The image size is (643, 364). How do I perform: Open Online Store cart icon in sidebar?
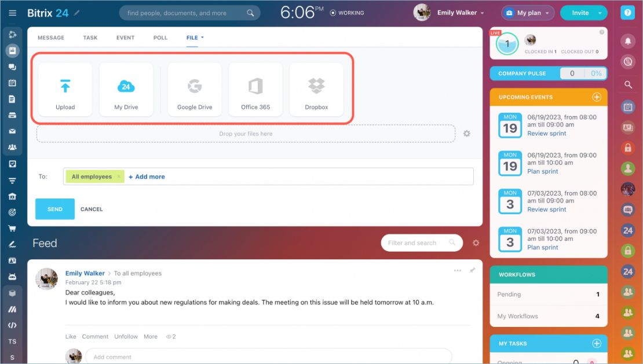click(12, 229)
